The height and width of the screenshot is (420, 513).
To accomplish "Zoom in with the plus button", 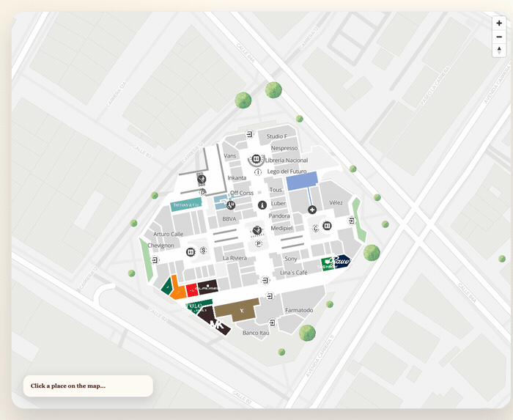I will click(499, 23).
